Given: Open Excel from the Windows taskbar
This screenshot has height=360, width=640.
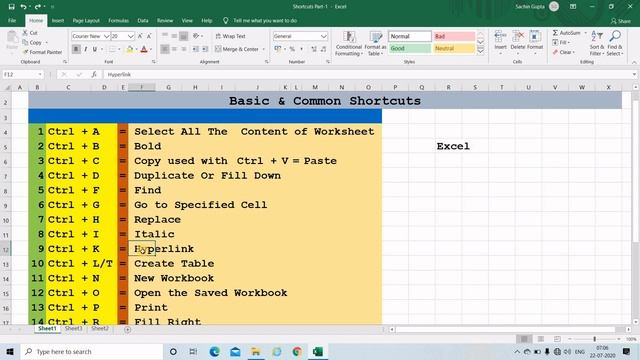Looking at the screenshot, I should [318, 351].
